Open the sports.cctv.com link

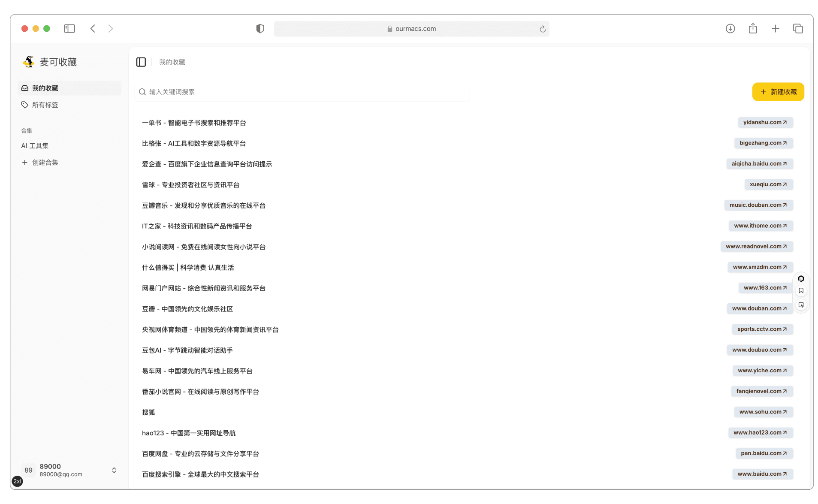click(x=762, y=329)
